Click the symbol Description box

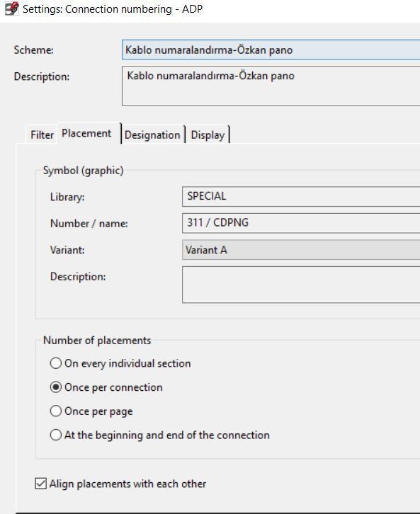[x=301, y=285]
